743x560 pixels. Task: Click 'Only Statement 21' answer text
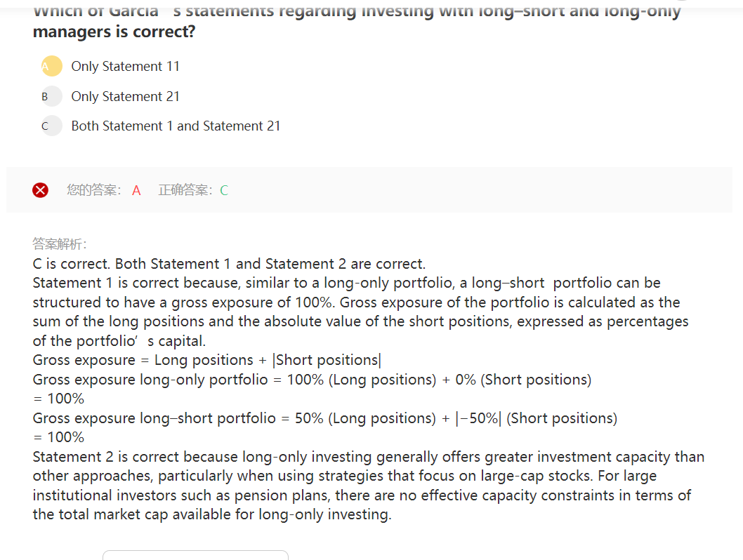point(126,97)
